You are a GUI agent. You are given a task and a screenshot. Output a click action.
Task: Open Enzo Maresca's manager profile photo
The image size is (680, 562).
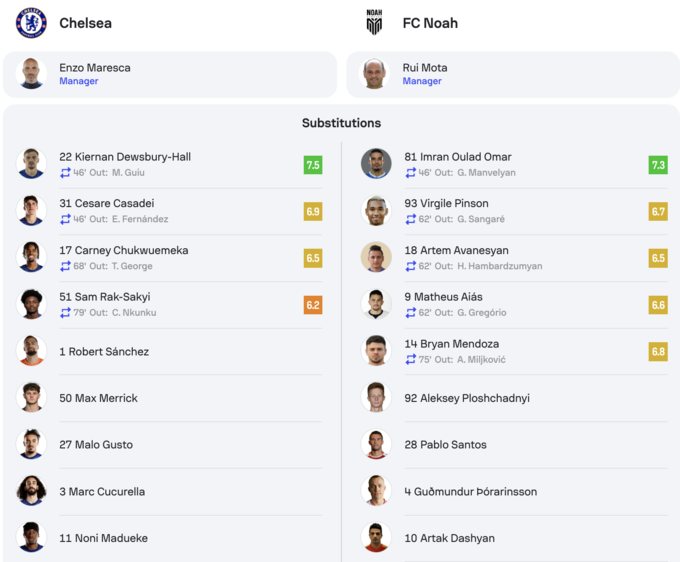pos(31,74)
